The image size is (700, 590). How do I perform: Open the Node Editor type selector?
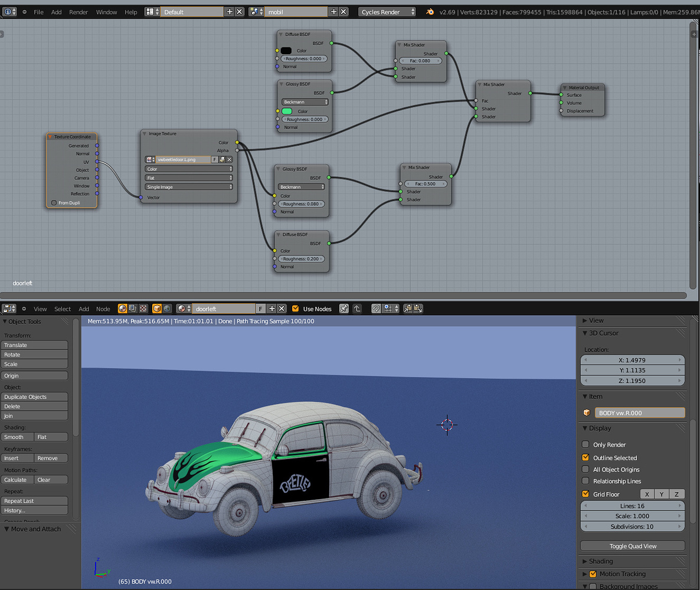[x=9, y=309]
